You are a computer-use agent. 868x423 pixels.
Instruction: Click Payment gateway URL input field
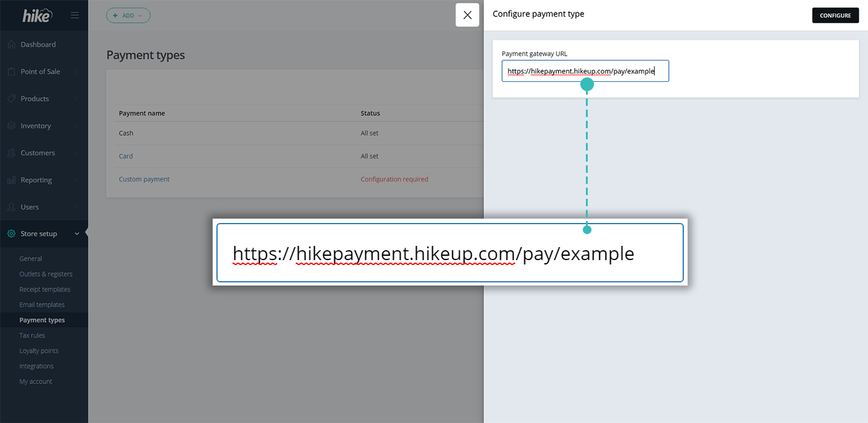585,71
